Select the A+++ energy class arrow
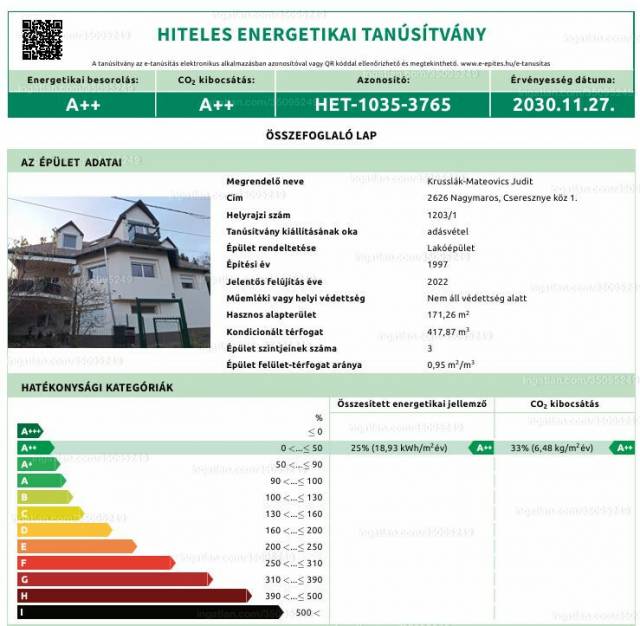Image resolution: width=640 pixels, height=626 pixels. pos(31,431)
